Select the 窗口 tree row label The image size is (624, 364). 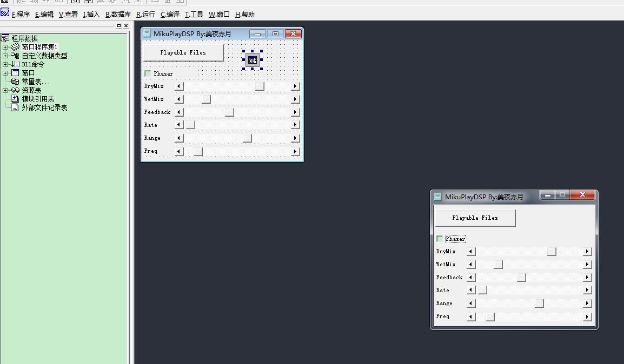pyautogui.click(x=28, y=73)
